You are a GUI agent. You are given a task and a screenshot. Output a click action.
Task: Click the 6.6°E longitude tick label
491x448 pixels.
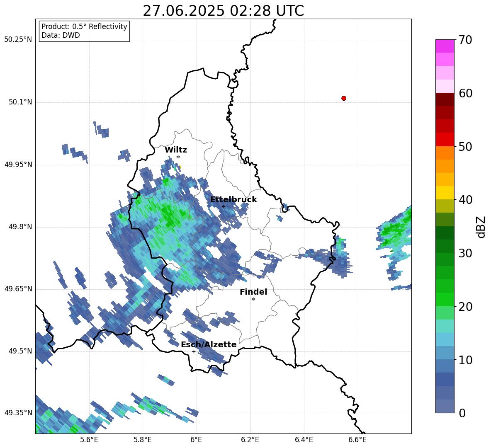click(x=357, y=440)
